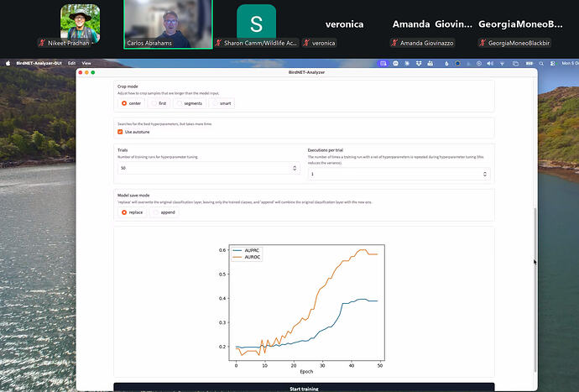This screenshot has height=392, width=579.
Task: Select the smart crop mode
Action: [x=222, y=103]
